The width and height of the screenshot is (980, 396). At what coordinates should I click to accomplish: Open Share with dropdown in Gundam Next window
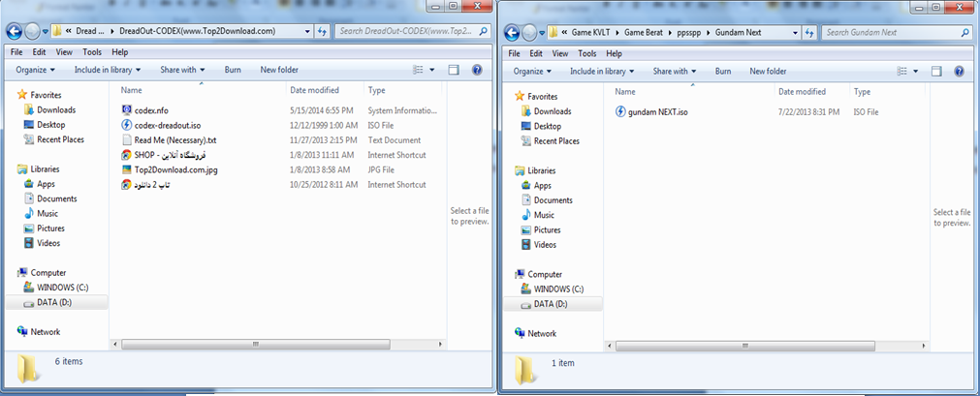[675, 72]
